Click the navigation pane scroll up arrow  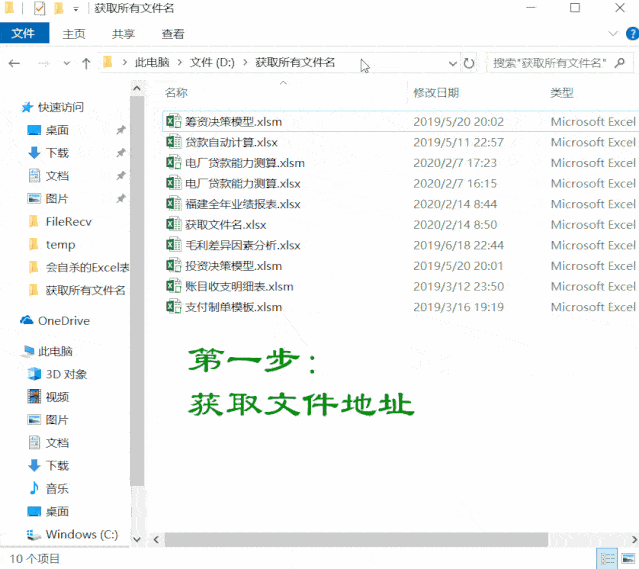(x=137, y=88)
